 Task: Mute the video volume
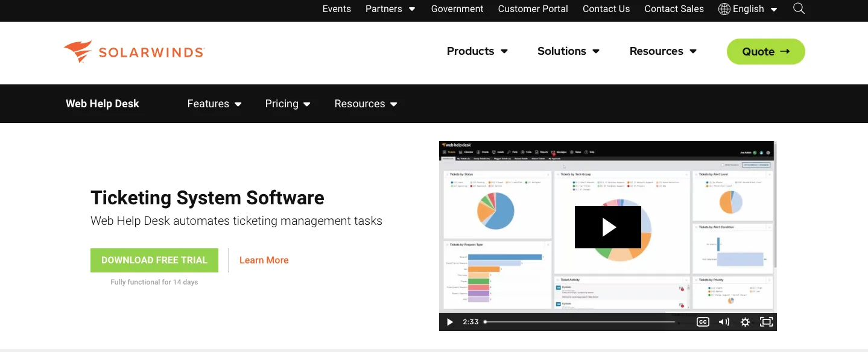[x=724, y=322]
